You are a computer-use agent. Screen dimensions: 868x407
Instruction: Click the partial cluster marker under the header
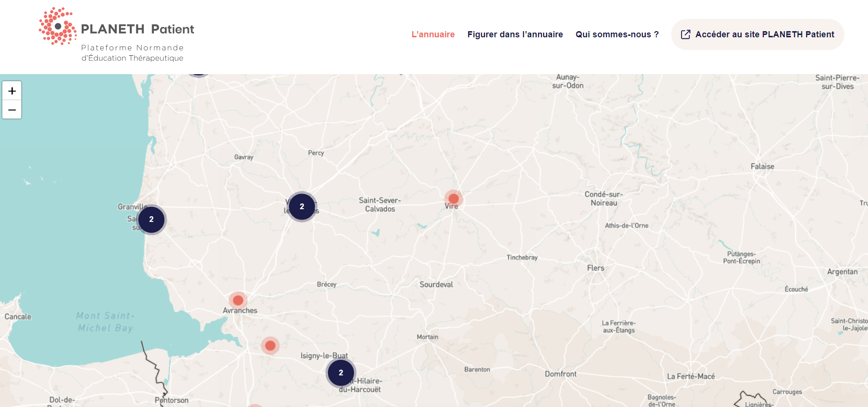point(198,75)
